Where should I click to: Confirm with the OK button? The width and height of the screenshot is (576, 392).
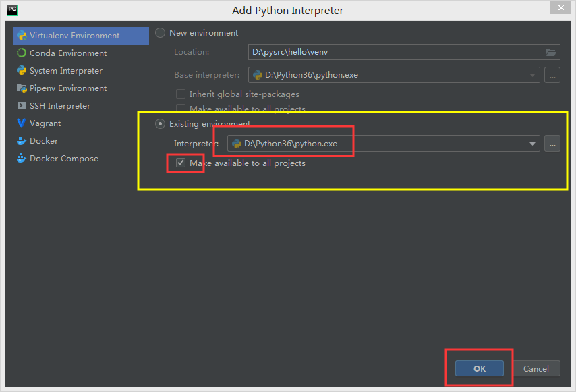[479, 368]
